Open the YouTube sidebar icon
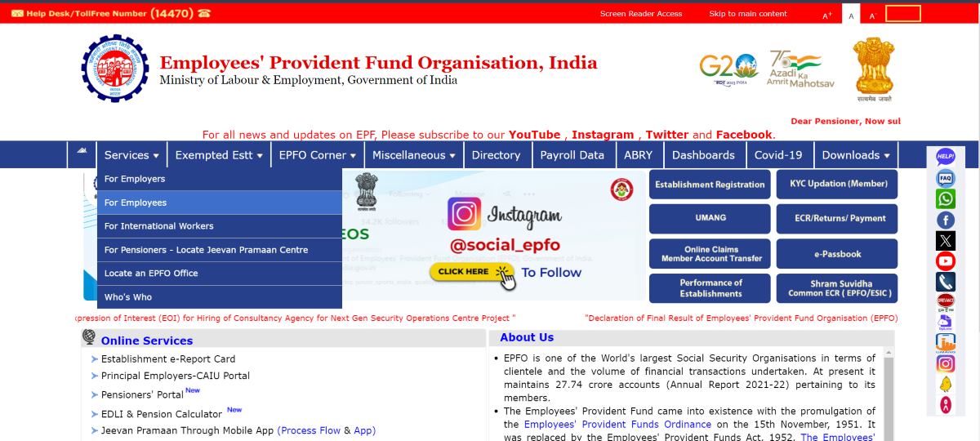This screenshot has height=441, width=980. [946, 261]
